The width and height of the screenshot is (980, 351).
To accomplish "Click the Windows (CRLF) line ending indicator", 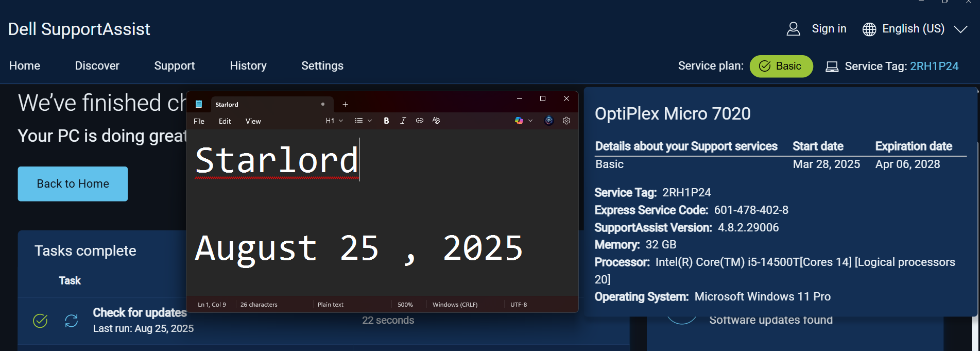I will click(455, 305).
